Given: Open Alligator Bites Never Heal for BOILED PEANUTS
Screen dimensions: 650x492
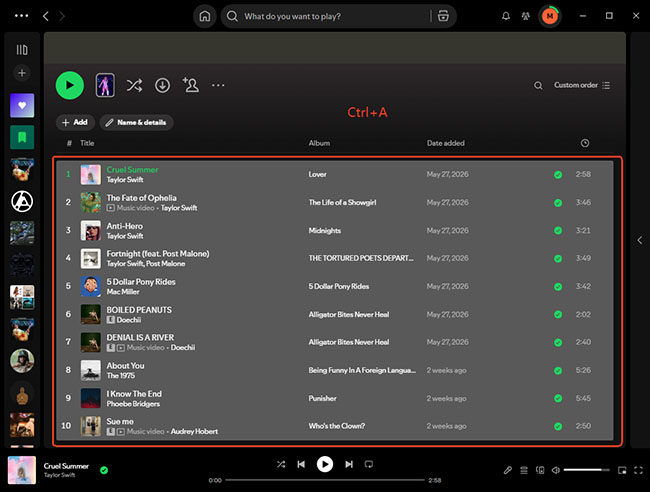Looking at the screenshot, I should 349,315.
